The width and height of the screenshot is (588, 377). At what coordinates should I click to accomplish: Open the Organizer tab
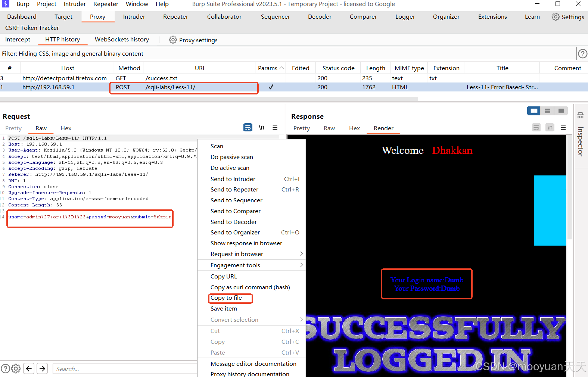[x=446, y=17]
